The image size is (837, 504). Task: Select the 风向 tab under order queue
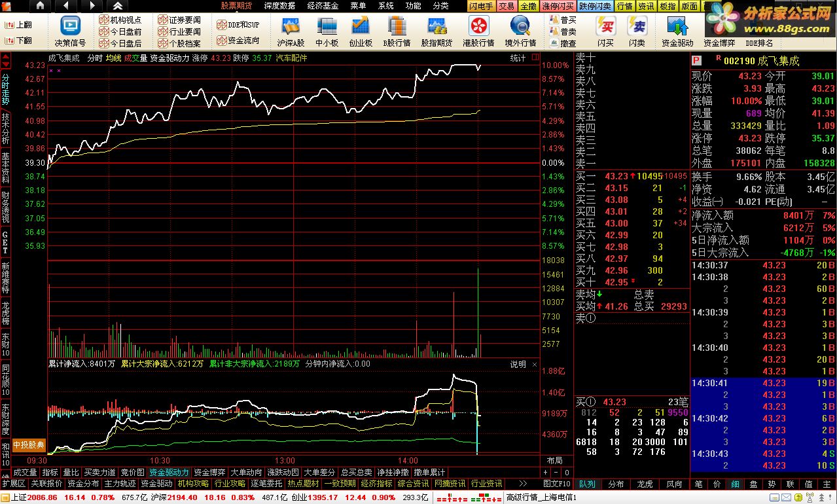pos(674,484)
